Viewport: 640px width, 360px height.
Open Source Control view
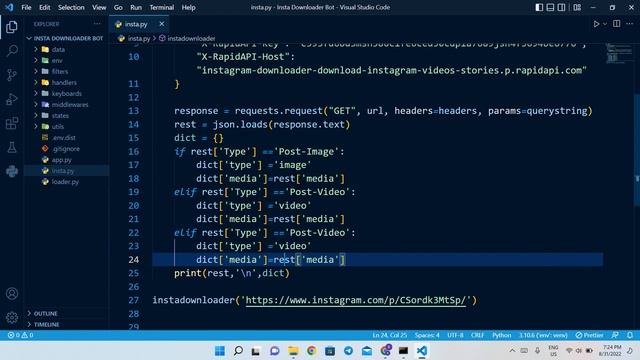[12, 75]
